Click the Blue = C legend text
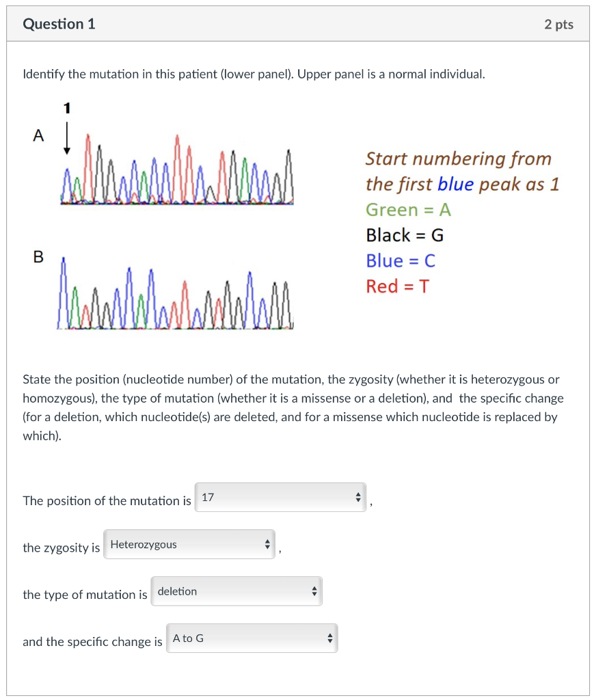 pos(403,260)
